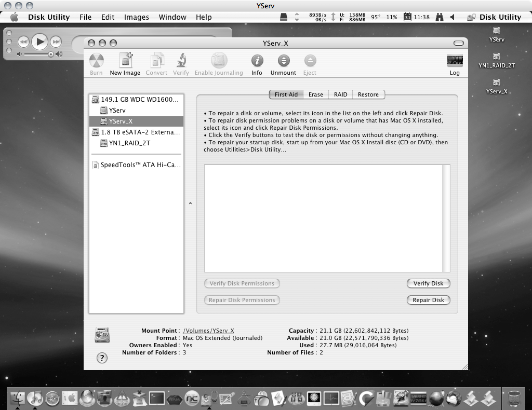Screen dimensions: 532x410
Task: Open Thunderbird from the Dock
Action: pos(454,398)
